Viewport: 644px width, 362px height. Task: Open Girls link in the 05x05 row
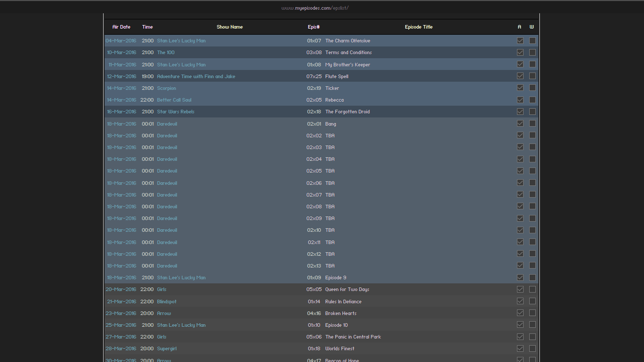tap(162, 289)
